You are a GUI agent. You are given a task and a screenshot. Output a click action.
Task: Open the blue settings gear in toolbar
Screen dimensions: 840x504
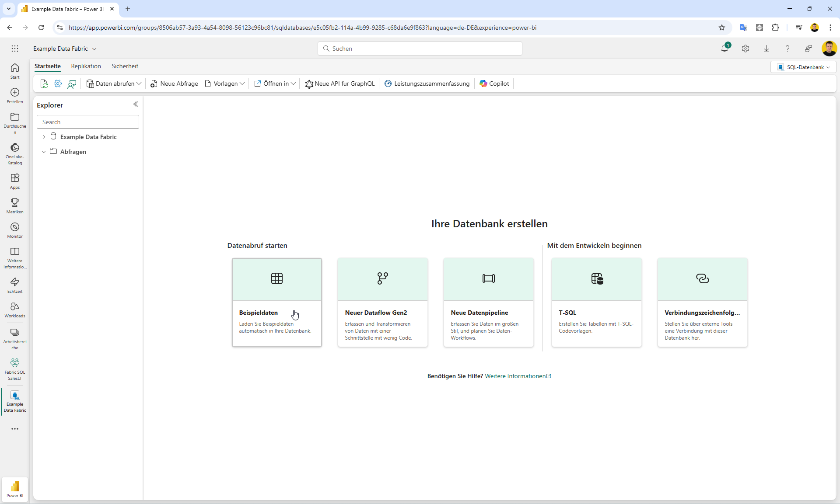(58, 83)
